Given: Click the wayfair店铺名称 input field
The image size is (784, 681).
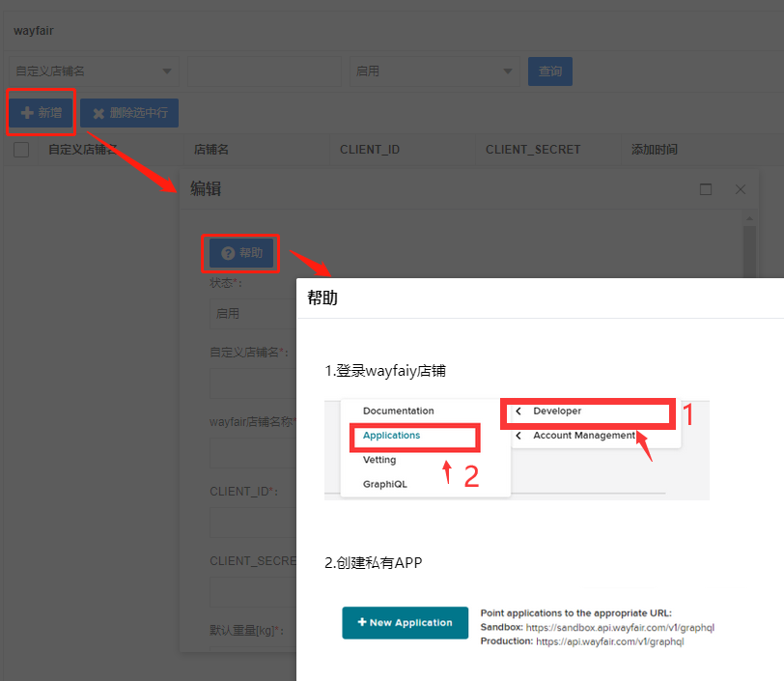Looking at the screenshot, I should tap(253, 453).
